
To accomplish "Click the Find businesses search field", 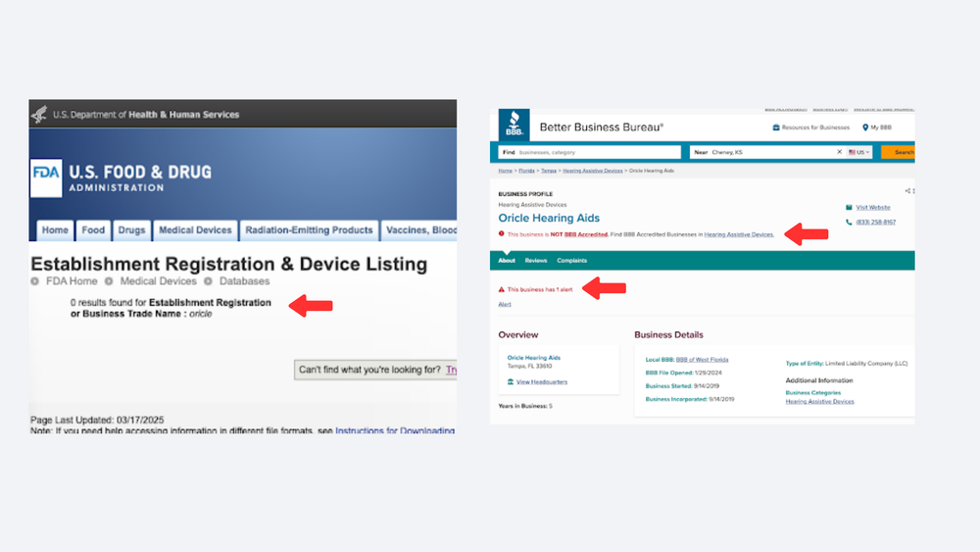I will pyautogui.click(x=598, y=152).
